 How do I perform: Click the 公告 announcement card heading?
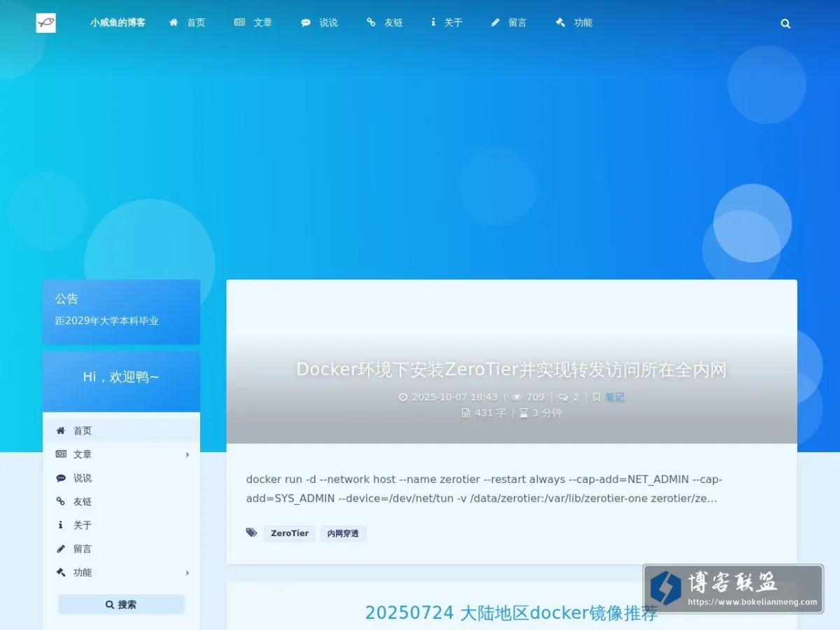[x=66, y=299]
